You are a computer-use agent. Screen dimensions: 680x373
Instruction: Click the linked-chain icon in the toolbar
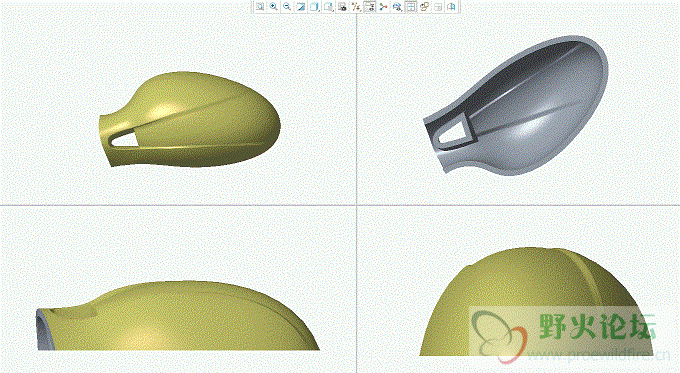click(425, 7)
